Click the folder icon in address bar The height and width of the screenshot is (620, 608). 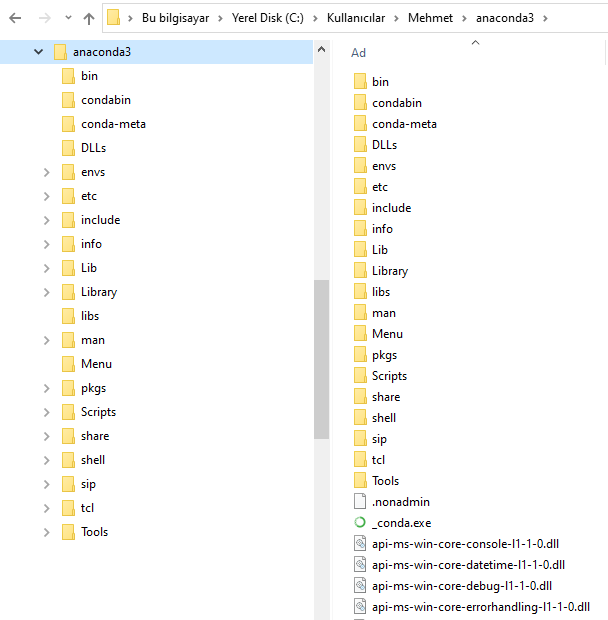113,18
